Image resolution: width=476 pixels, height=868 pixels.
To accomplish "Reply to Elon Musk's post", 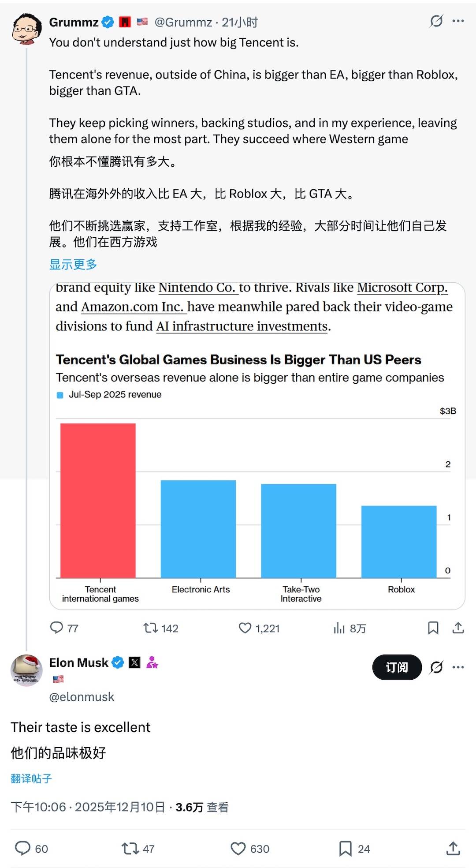I will coord(23,849).
